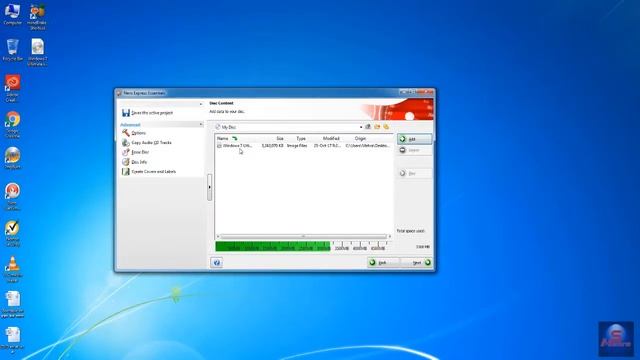Click the Delete button
The height and width of the screenshot is (360, 640).
pos(414,150)
